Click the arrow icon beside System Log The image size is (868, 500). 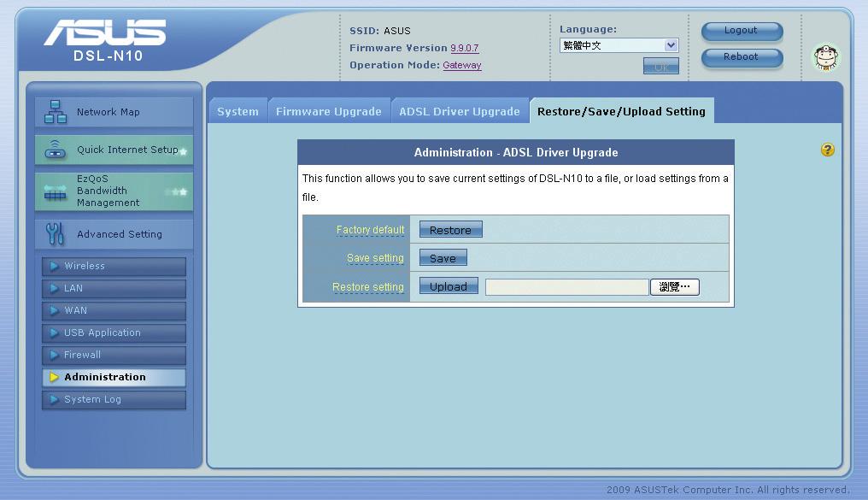pyautogui.click(x=55, y=400)
